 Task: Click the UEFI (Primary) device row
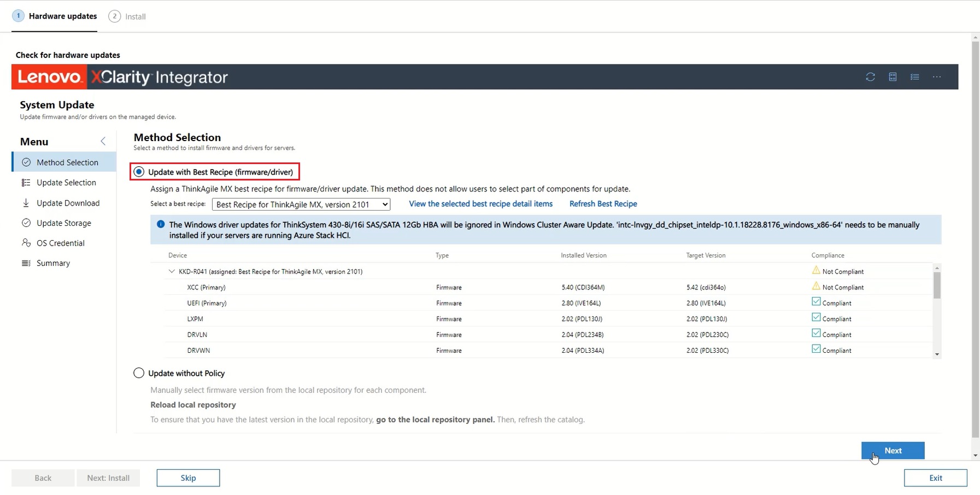(x=549, y=303)
